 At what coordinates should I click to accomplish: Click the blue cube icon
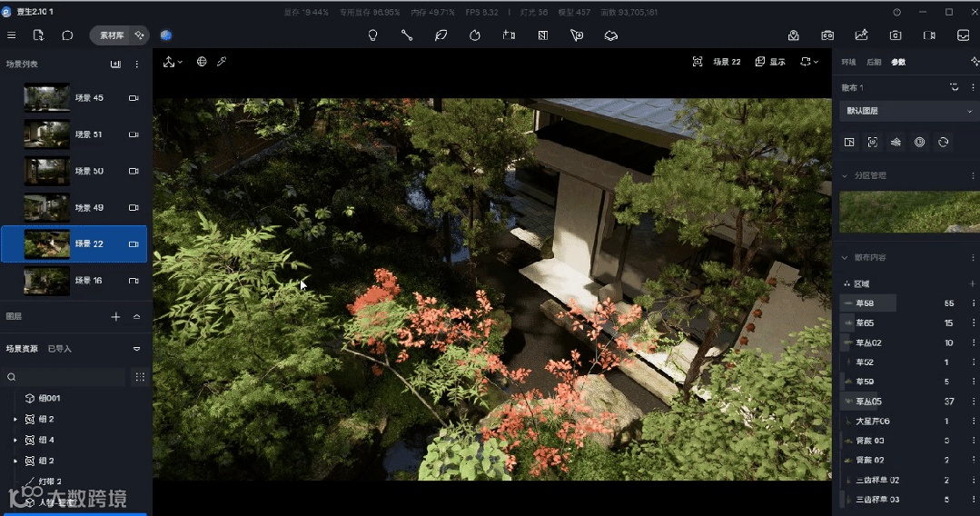[165, 35]
